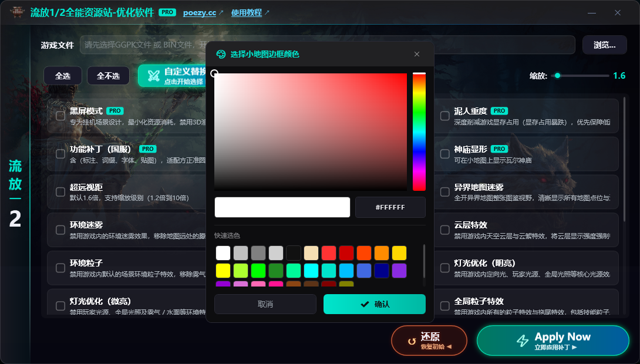Click inside the saturation-brightness gradient area
Viewport: 640px width, 364px height.
pos(311,132)
